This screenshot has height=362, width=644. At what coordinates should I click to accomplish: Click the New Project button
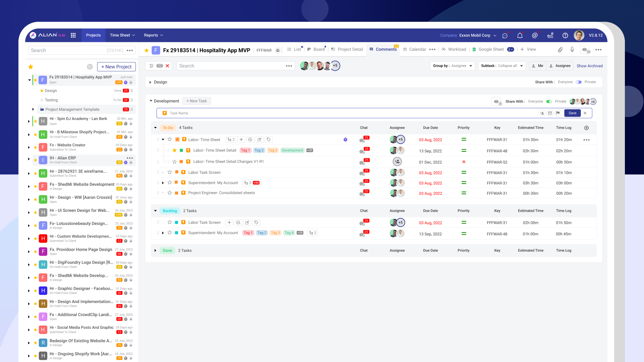116,67
